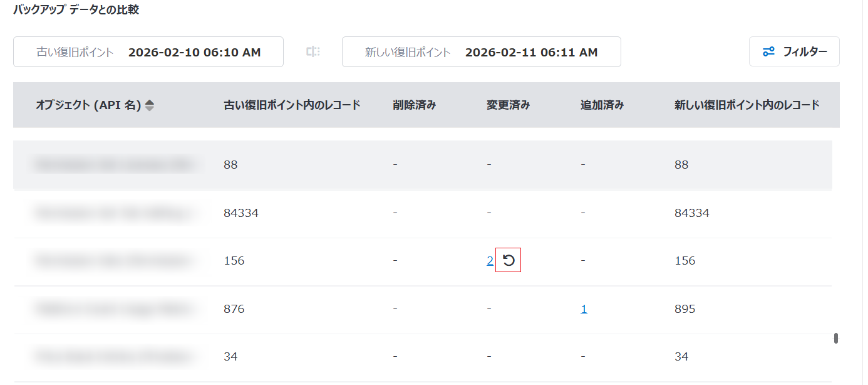
Task: Open the 1 added record link
Action: click(584, 309)
